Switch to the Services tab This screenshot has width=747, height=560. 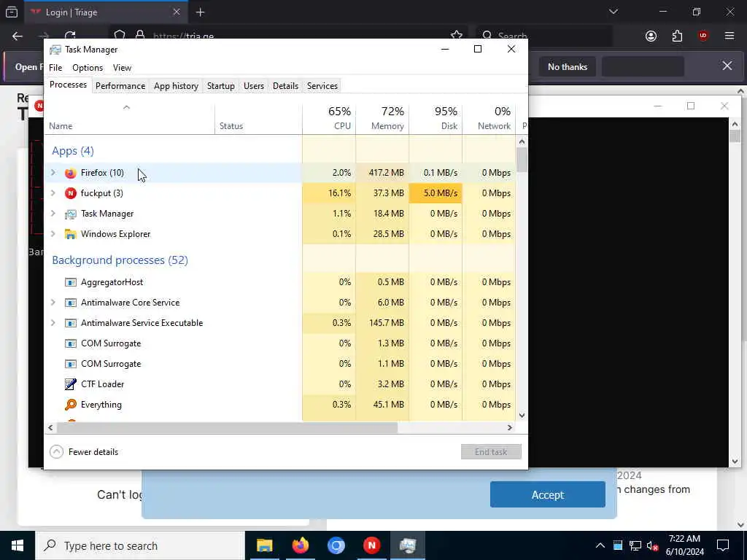(x=322, y=86)
